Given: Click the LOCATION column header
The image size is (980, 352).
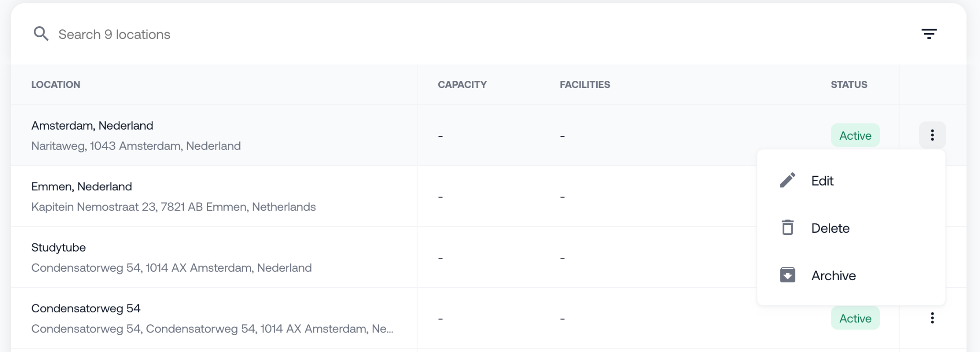Looking at the screenshot, I should (56, 85).
